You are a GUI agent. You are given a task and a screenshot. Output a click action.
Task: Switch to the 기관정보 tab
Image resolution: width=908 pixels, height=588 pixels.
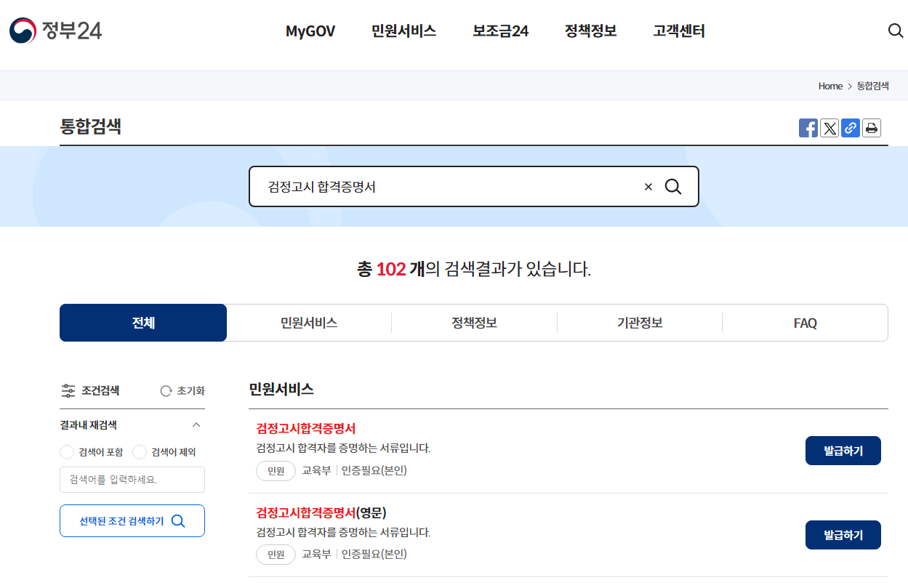pos(639,322)
